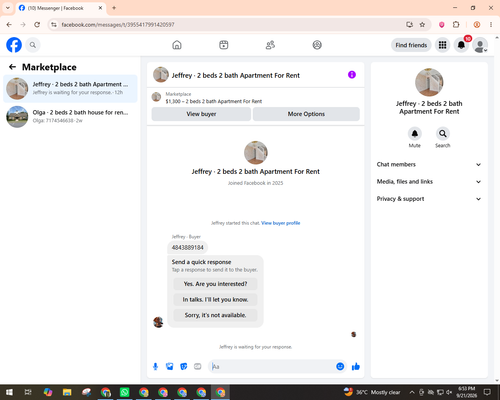Search the conversation with the Search icon
Viewport: 500px width, 400px height.
point(443,134)
